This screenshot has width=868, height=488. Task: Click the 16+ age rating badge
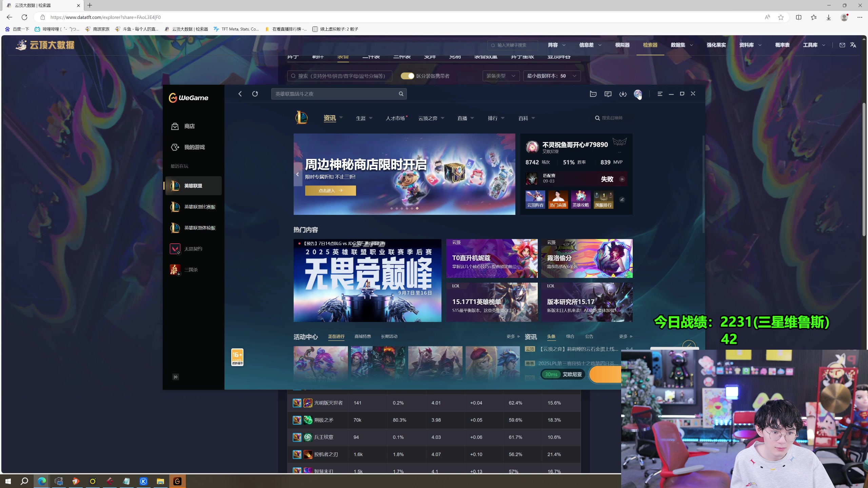237,357
